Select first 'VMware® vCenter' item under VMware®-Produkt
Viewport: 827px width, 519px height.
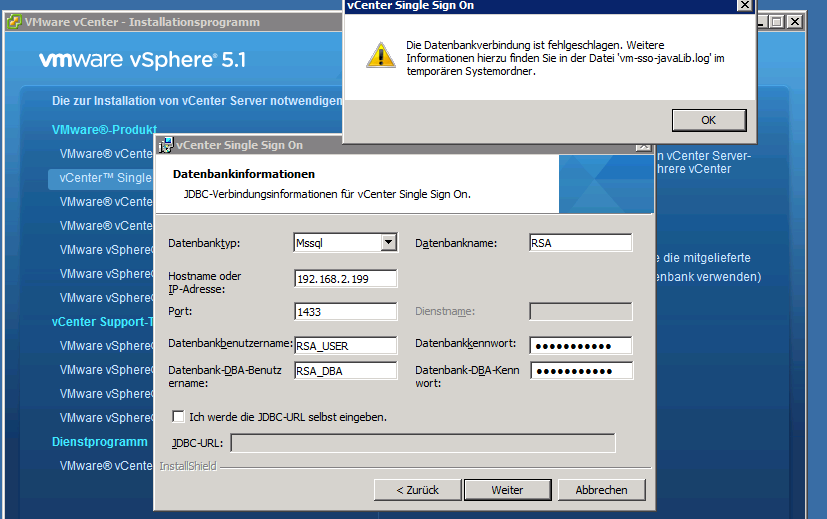pos(106,154)
